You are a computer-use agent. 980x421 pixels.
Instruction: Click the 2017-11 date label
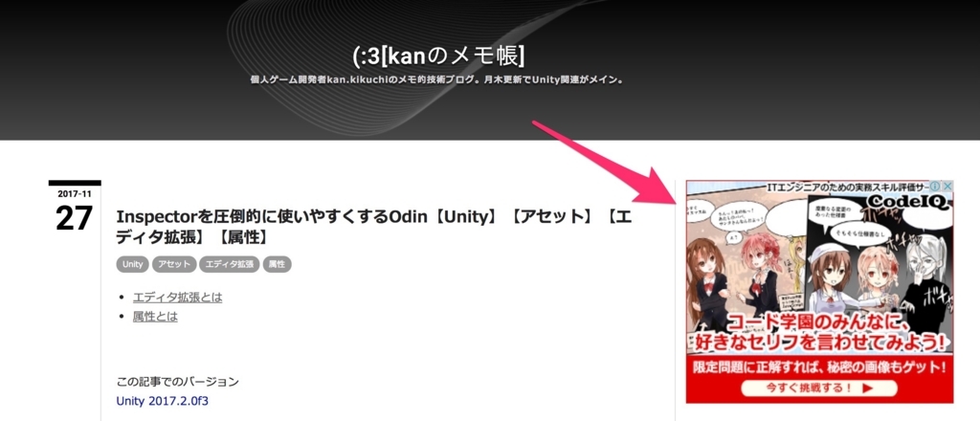[x=75, y=193]
